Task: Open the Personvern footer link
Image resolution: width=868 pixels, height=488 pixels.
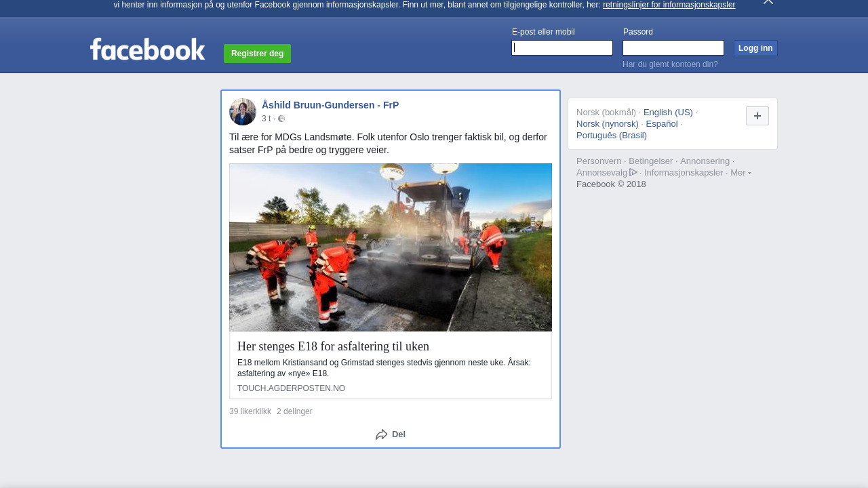Action: (x=599, y=161)
